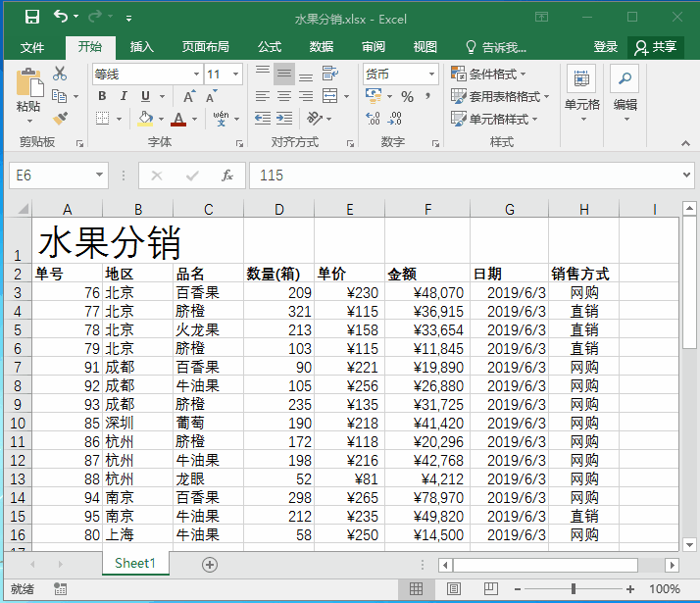Switch to the 插入 Insert tab
700x603 pixels.
click(x=141, y=47)
